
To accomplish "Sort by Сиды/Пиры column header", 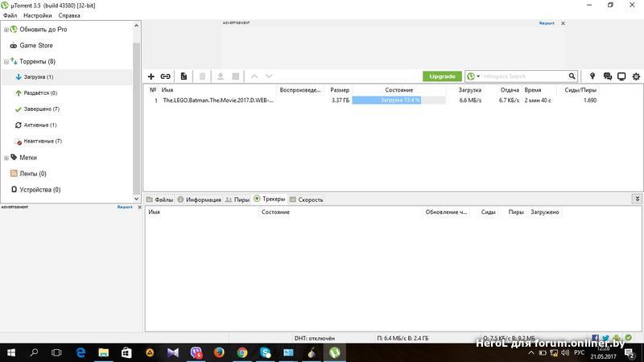I will [x=580, y=90].
